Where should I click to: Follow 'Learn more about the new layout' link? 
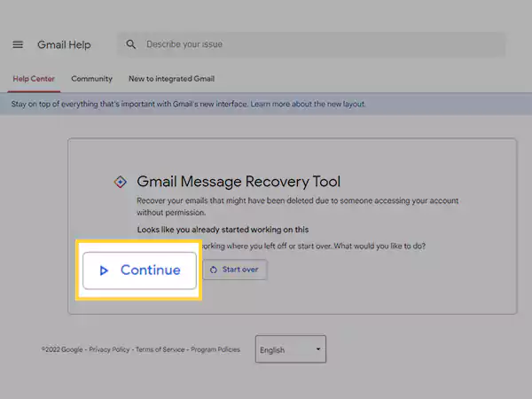(308, 104)
